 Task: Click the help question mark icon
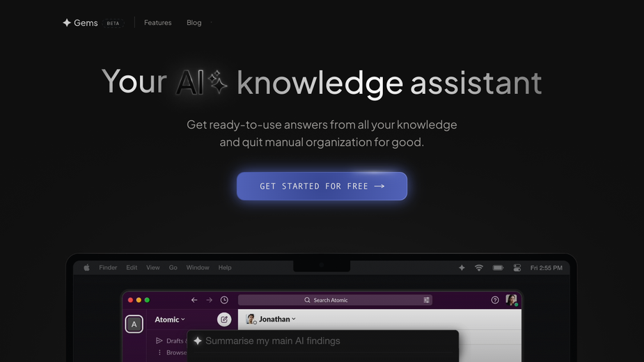[x=495, y=300]
